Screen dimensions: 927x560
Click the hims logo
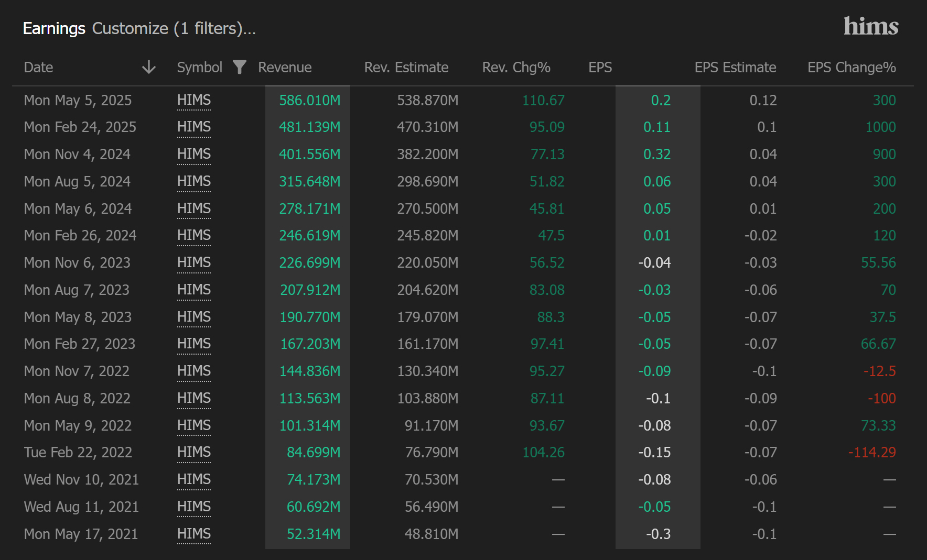870,26
